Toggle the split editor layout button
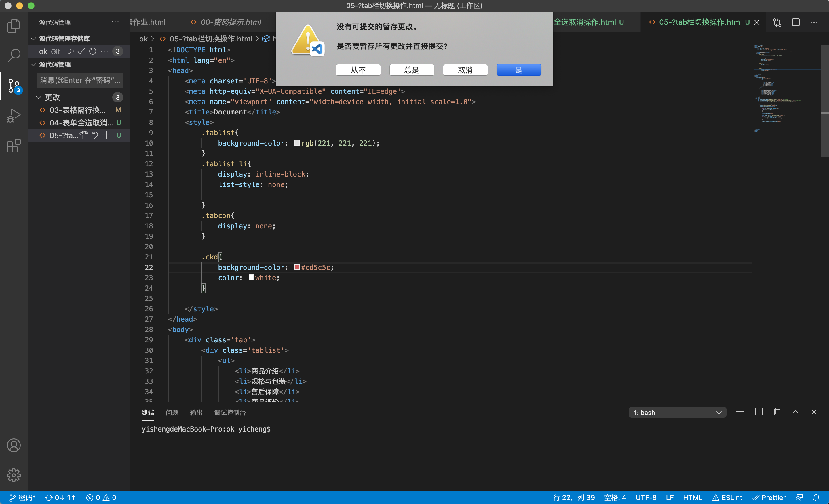829x504 pixels. coord(796,22)
